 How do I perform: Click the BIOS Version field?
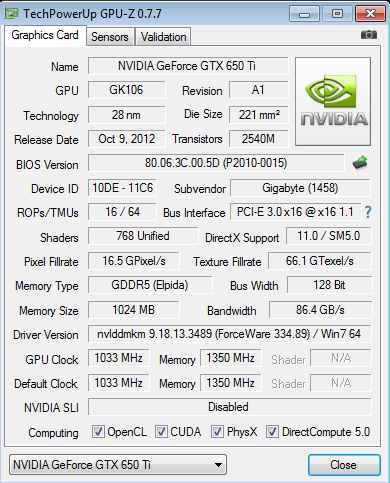pos(216,163)
